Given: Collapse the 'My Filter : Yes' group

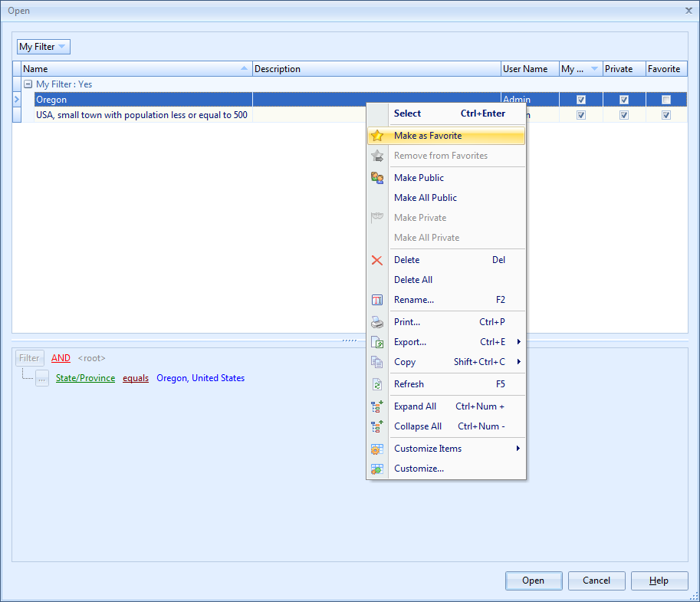Looking at the screenshot, I should [28, 84].
